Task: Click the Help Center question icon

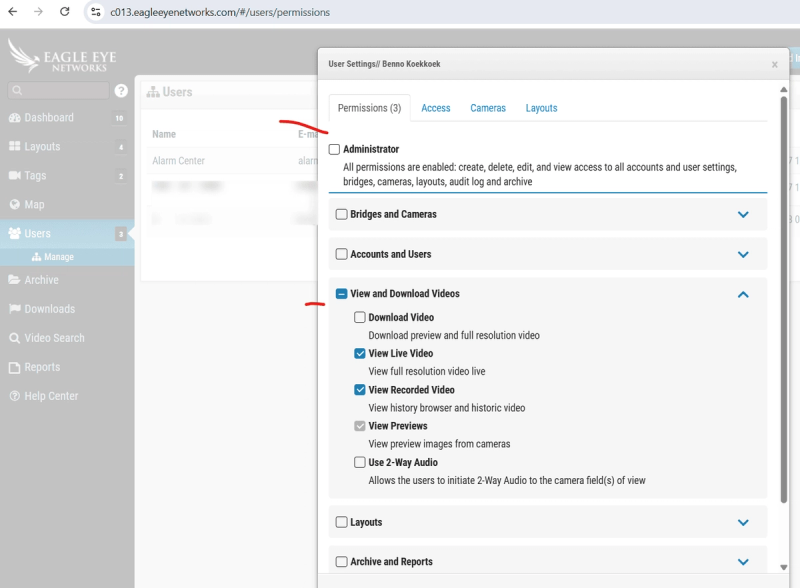Action: pyautogui.click(x=15, y=396)
